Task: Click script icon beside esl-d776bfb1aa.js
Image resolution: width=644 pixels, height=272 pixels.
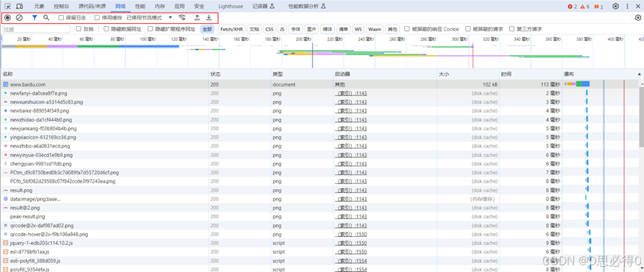Action: tap(6, 252)
